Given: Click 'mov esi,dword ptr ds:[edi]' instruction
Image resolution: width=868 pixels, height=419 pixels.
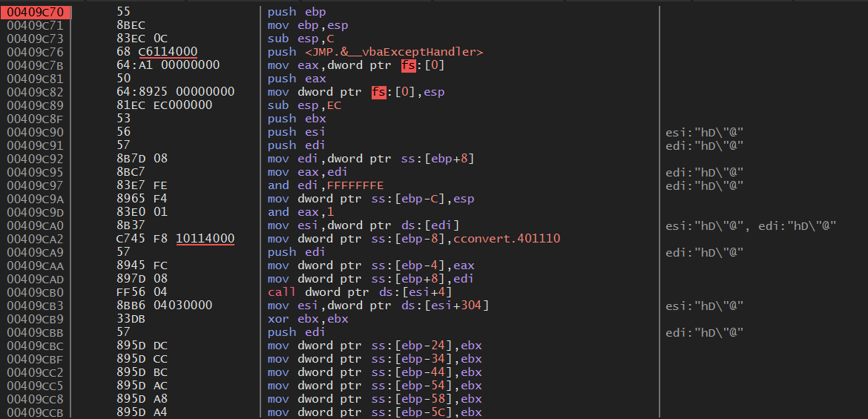Looking at the screenshot, I should point(363,225).
